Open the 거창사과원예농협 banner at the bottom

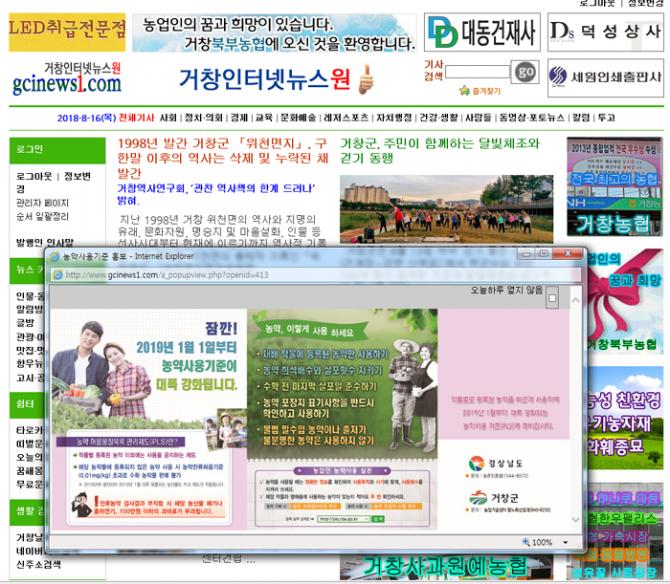pyautogui.click(x=446, y=567)
